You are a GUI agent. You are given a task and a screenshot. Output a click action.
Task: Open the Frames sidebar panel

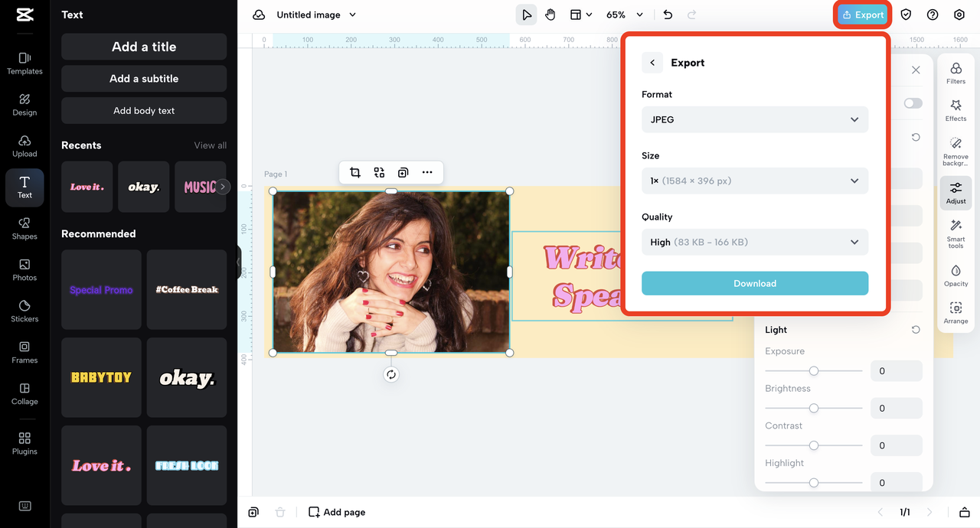[x=24, y=353]
